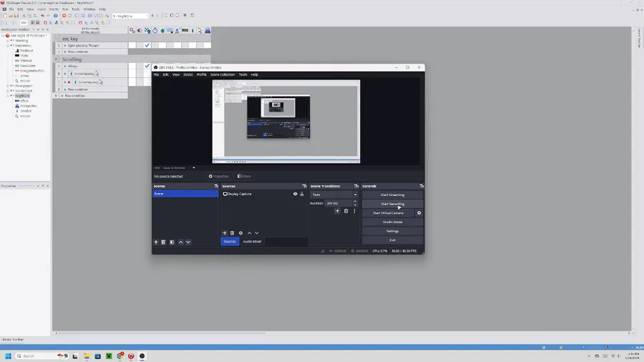Add a source with the plus icon in the Sources dock

[224, 233]
